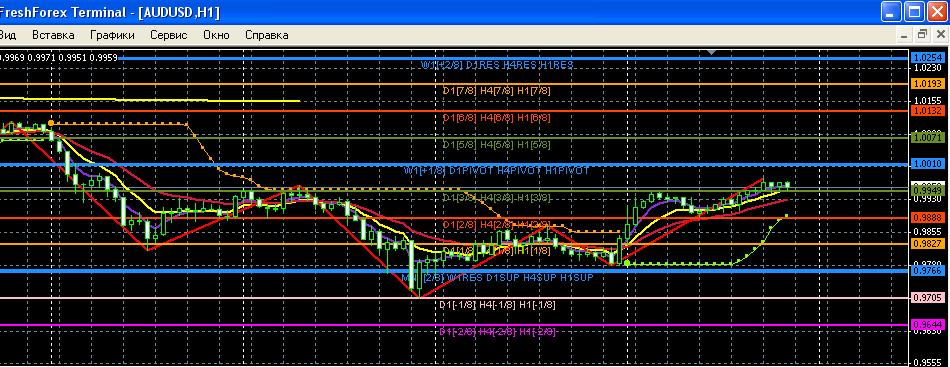
Task: Click the 1.0010 blue price label
Action: 928,164
